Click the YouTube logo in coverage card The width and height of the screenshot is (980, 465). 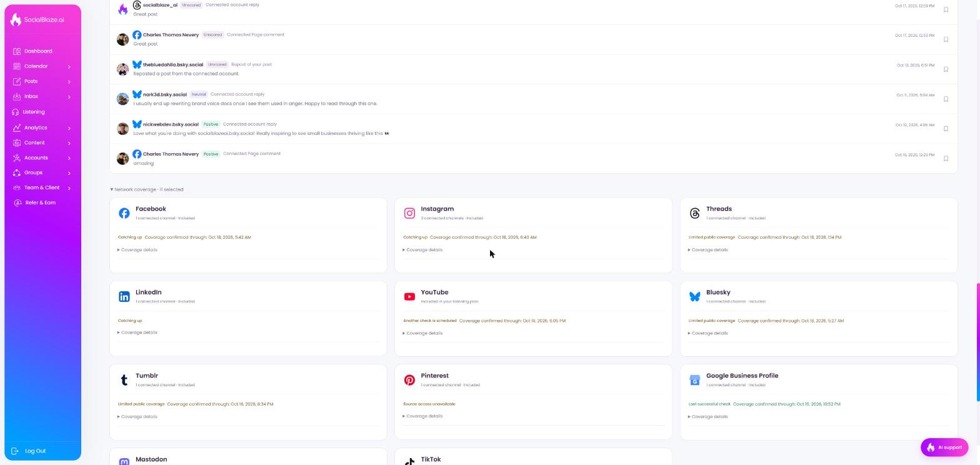click(409, 297)
